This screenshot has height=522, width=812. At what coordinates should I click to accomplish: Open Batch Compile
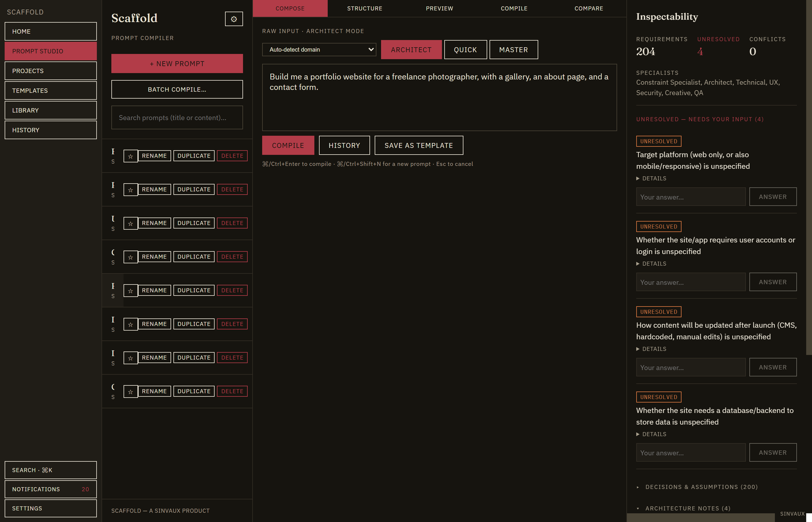point(177,90)
